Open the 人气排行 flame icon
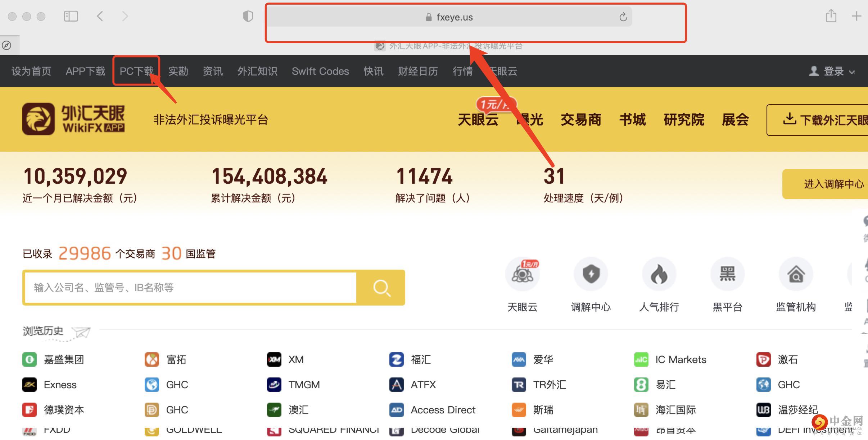Image resolution: width=868 pixels, height=440 pixels. 659,274
